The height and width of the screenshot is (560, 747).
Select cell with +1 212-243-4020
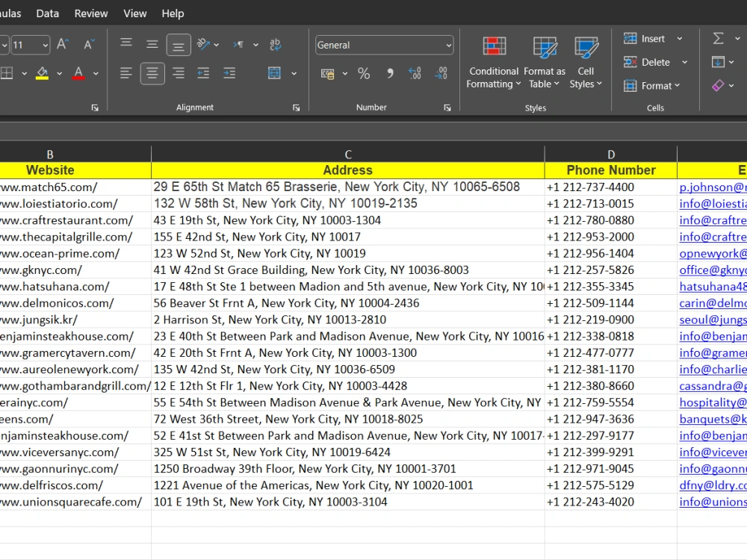[611, 502]
